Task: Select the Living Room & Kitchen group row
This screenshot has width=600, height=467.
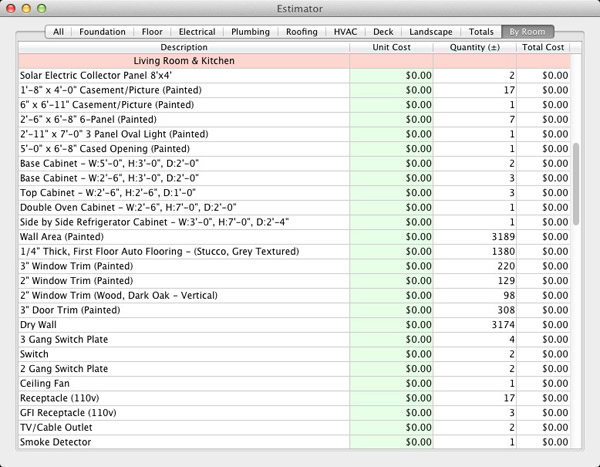Action: 184,61
